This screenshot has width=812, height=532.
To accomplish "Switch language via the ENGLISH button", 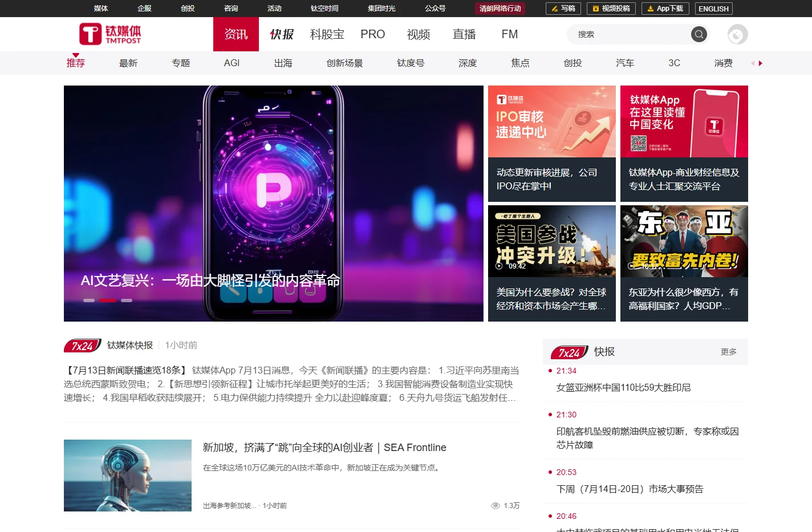I will (x=714, y=9).
